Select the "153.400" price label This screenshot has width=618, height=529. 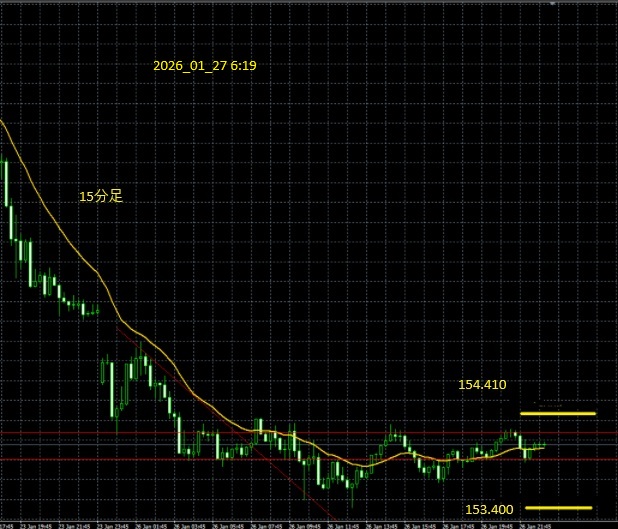[489, 510]
